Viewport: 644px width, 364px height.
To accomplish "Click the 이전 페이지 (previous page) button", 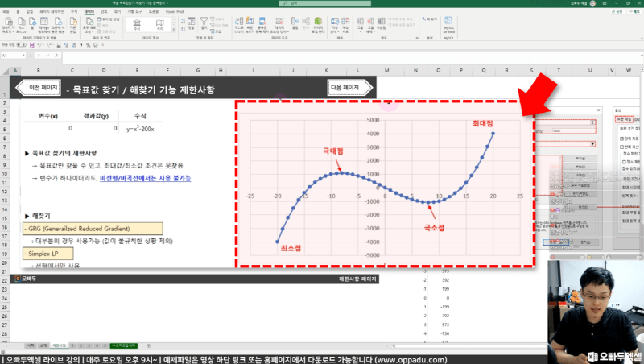I will click(38, 88).
